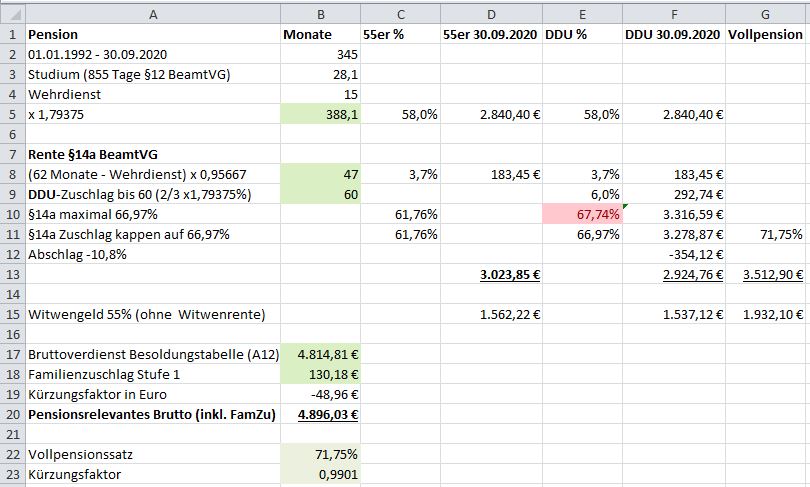The height and width of the screenshot is (487, 810).
Task: Click the red highlighted 67,74% cell
Action: pyautogui.click(x=583, y=214)
